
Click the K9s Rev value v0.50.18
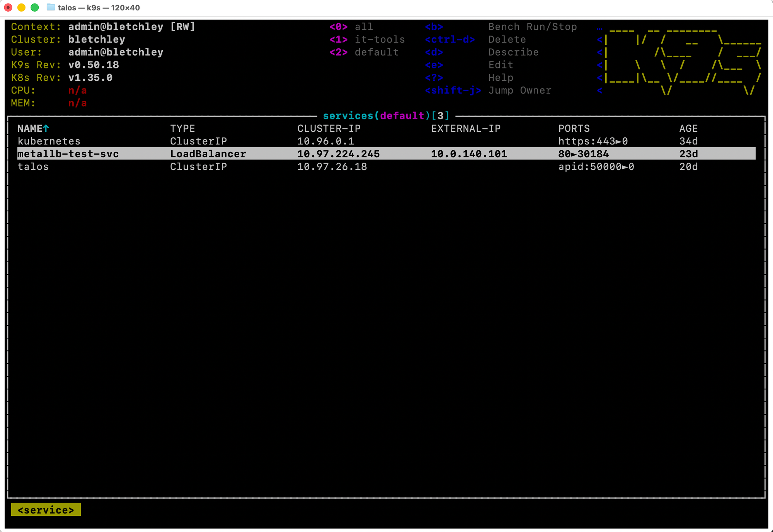pos(94,65)
